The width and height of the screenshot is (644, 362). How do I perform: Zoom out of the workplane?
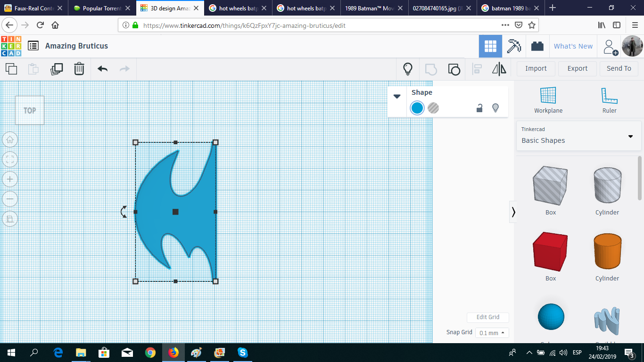10,199
